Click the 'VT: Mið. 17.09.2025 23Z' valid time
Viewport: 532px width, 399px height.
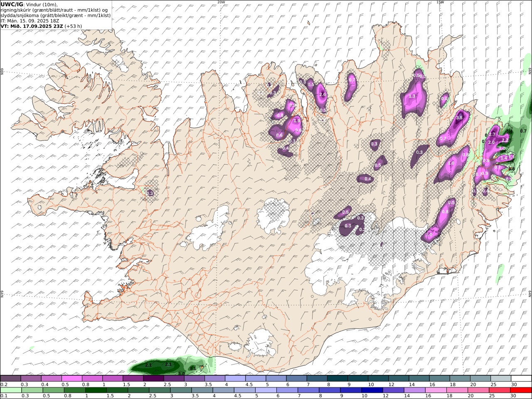(32, 26)
